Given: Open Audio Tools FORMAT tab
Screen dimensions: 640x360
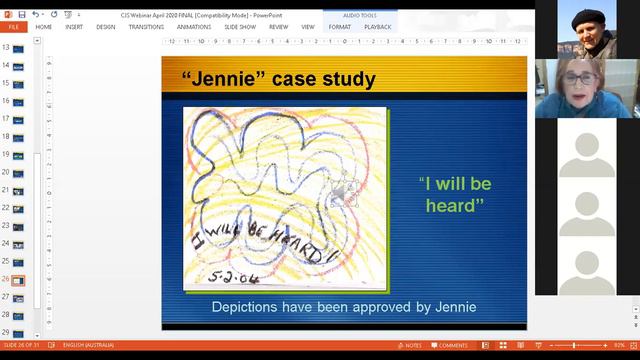Looking at the screenshot, I should click(x=340, y=27).
